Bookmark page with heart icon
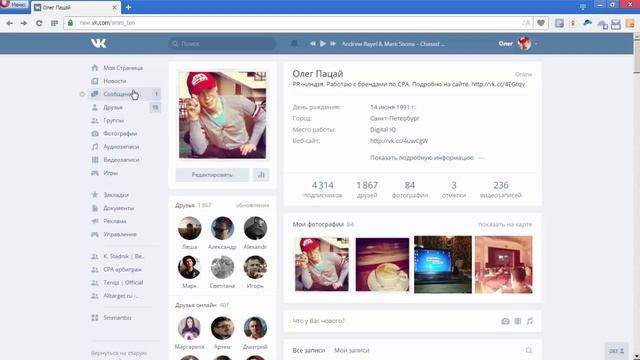 (541, 23)
